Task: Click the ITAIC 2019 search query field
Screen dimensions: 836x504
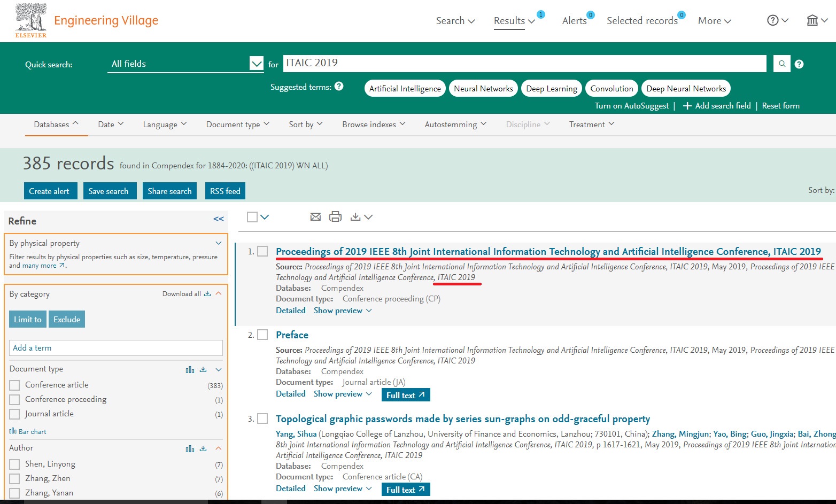Action: 524,63
